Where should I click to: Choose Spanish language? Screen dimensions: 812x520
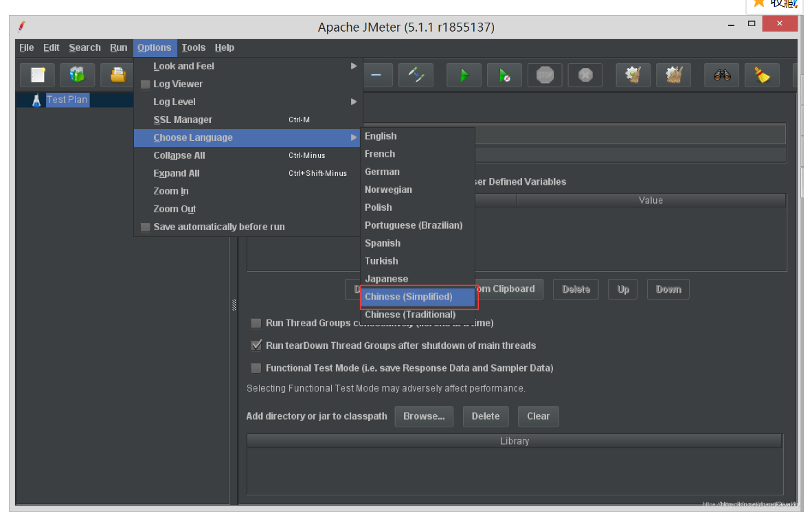pyautogui.click(x=418, y=243)
